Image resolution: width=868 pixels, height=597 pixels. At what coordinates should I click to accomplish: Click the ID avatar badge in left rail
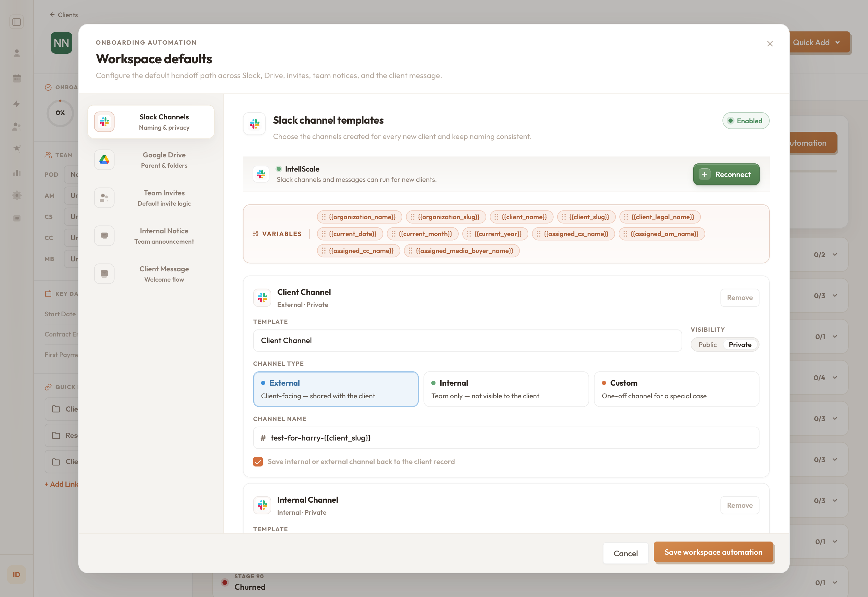[x=17, y=575]
